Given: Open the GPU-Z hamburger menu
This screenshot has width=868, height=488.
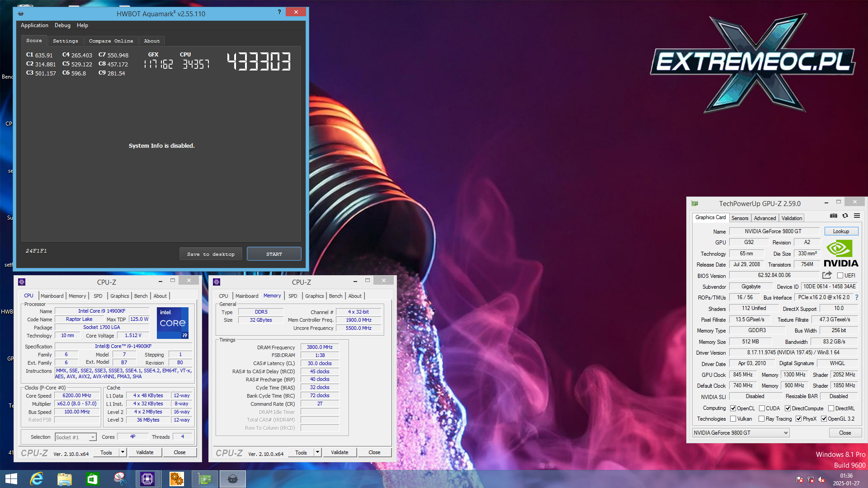Looking at the screenshot, I should [857, 216].
